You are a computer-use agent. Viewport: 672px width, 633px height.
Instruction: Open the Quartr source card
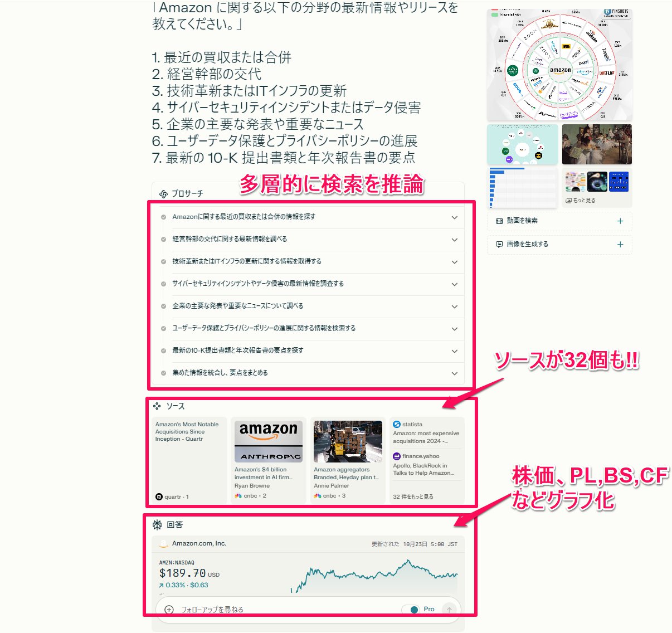click(189, 460)
